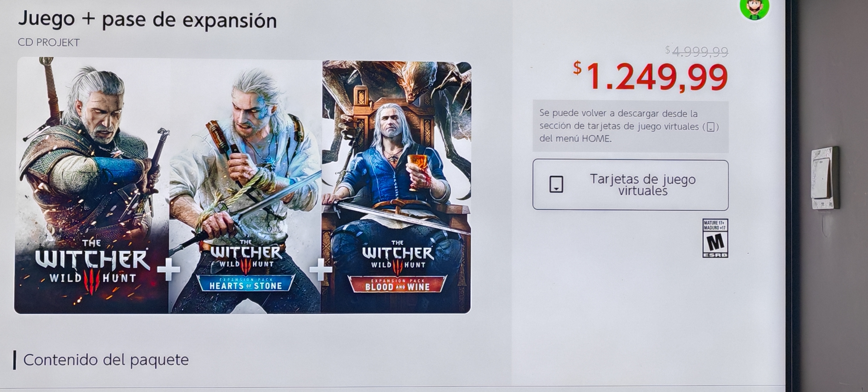Select the Hearts of Stone expansion artwork
The width and height of the screenshot is (868, 392).
(x=245, y=186)
